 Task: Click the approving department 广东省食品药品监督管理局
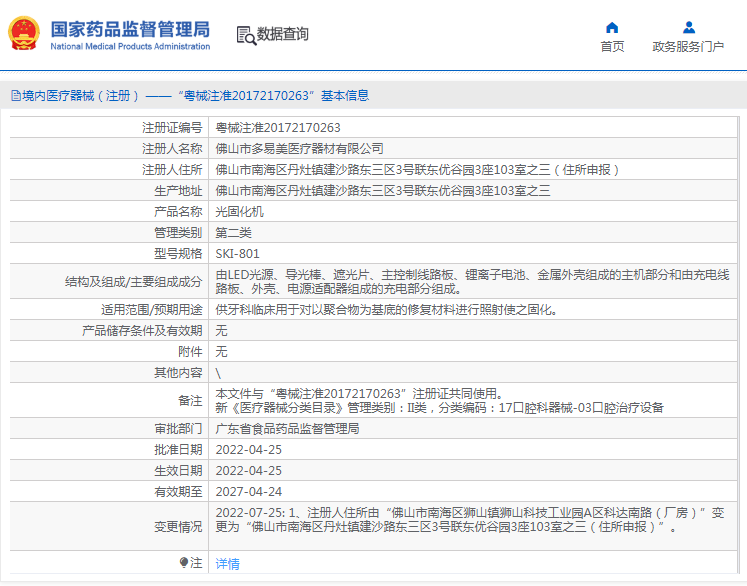pos(287,429)
